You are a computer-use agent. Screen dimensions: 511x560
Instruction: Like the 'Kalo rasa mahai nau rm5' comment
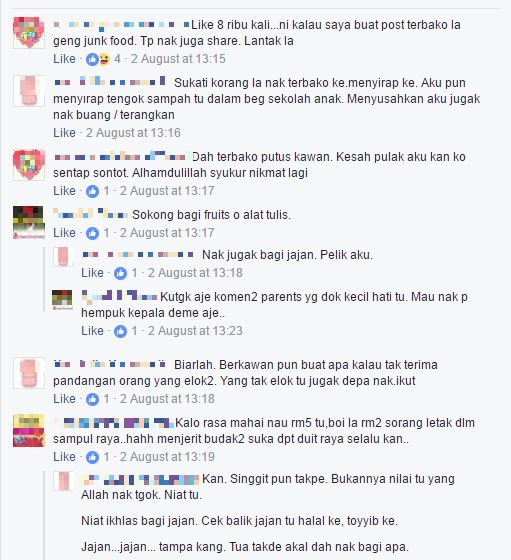[x=64, y=457]
